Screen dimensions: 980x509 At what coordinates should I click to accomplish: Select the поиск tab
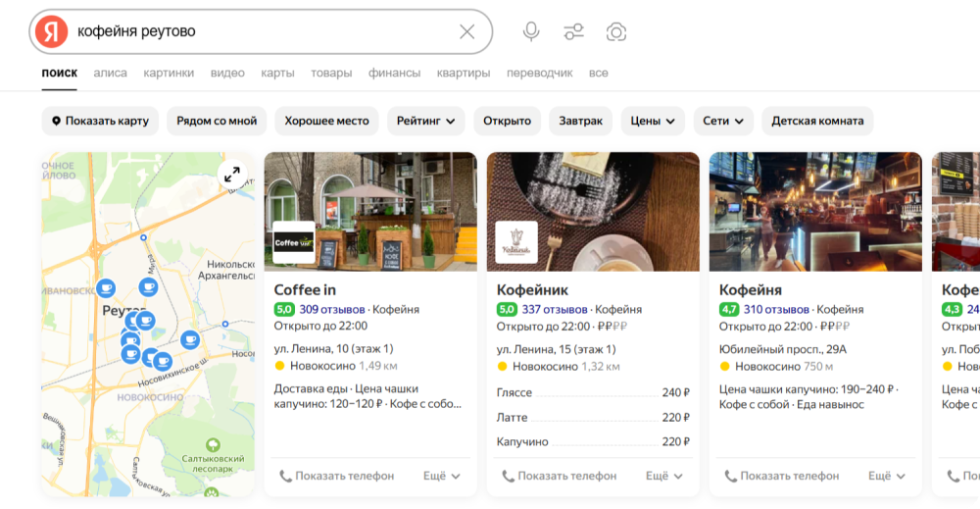click(60, 74)
